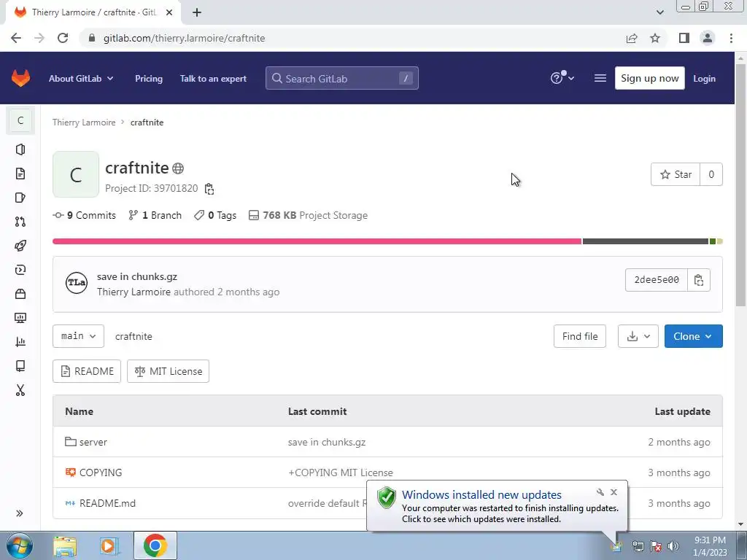Open CI/CD rocket sidebar icon
The width and height of the screenshot is (747, 560).
(20, 246)
